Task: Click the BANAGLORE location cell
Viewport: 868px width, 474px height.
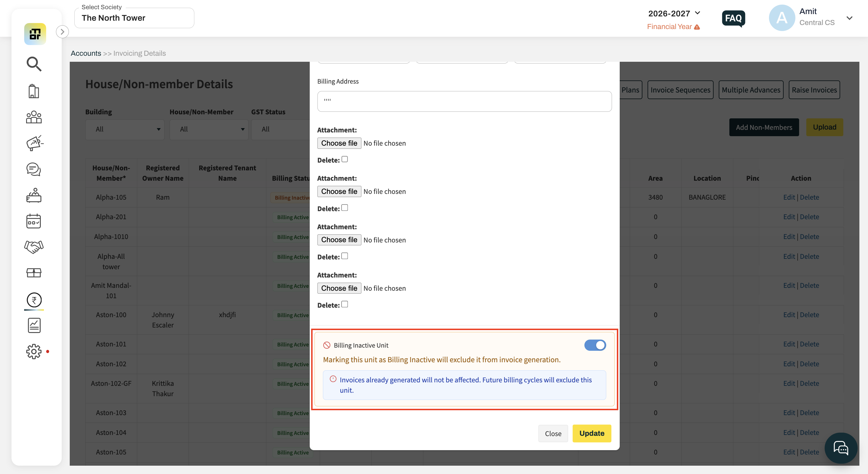Action: [707, 197]
